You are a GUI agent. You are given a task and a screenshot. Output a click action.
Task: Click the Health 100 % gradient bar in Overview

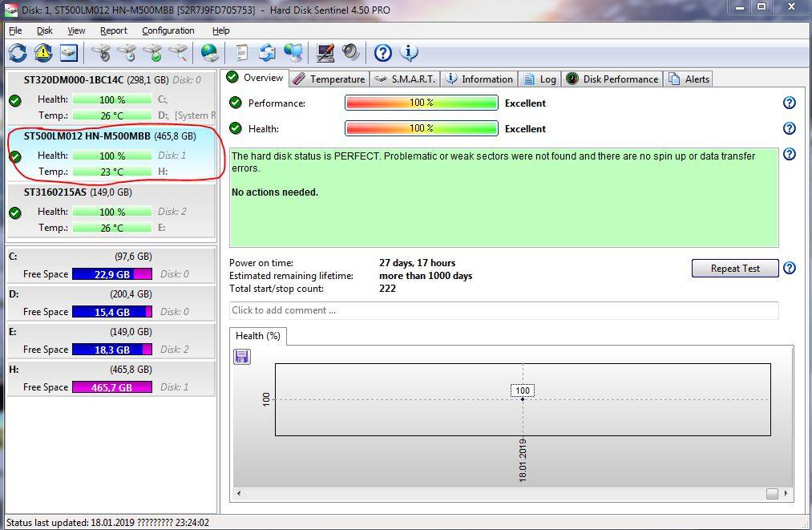coord(421,128)
